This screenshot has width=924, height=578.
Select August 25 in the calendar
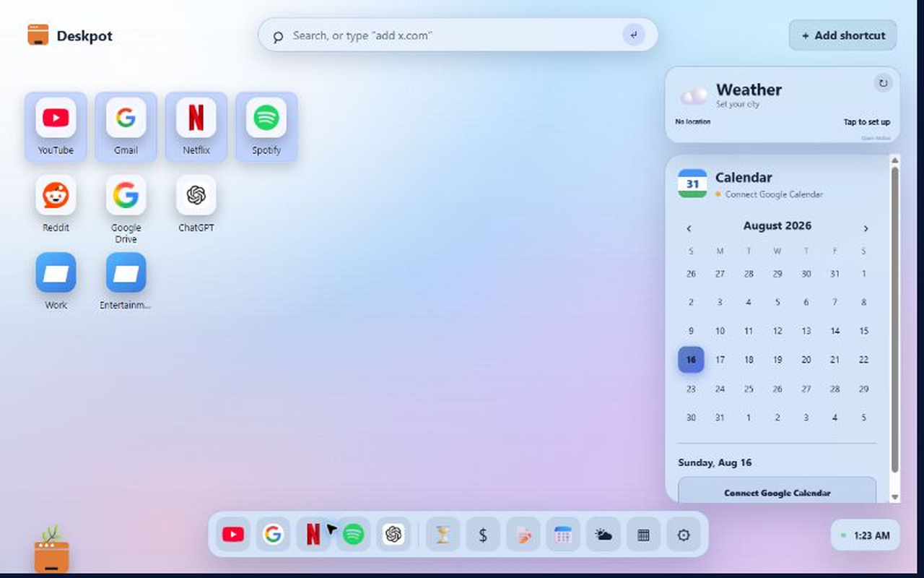[x=749, y=389]
